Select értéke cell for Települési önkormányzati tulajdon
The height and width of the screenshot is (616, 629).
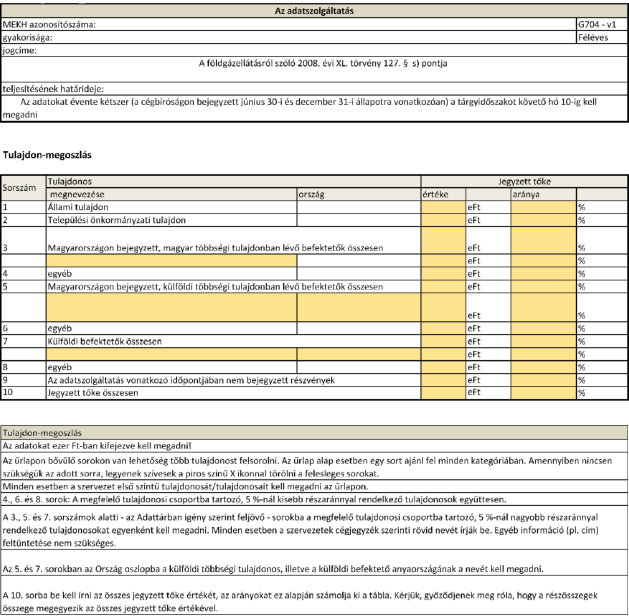coord(443,220)
